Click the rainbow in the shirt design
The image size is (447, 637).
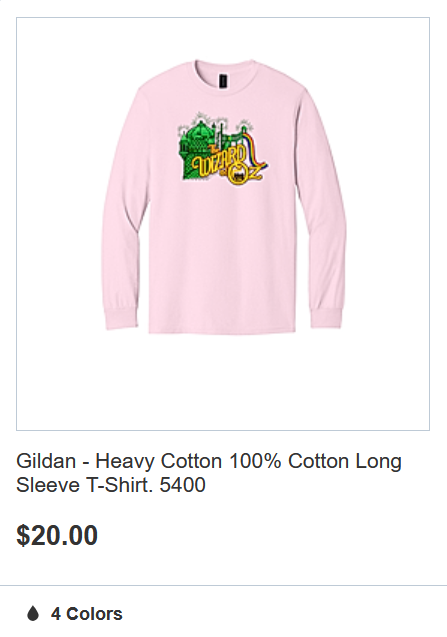256,149
